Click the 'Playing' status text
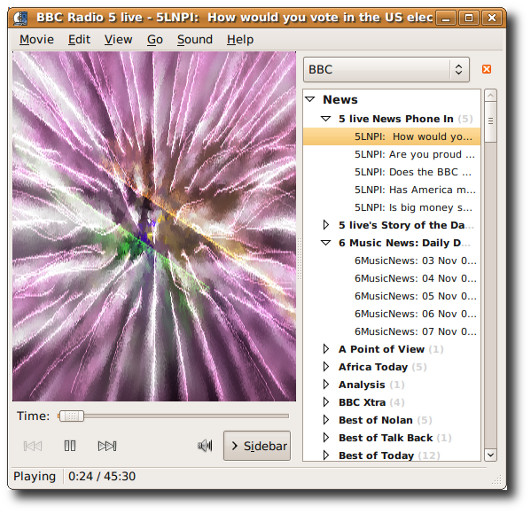Screen dimensions: 530x513 (x=34, y=476)
